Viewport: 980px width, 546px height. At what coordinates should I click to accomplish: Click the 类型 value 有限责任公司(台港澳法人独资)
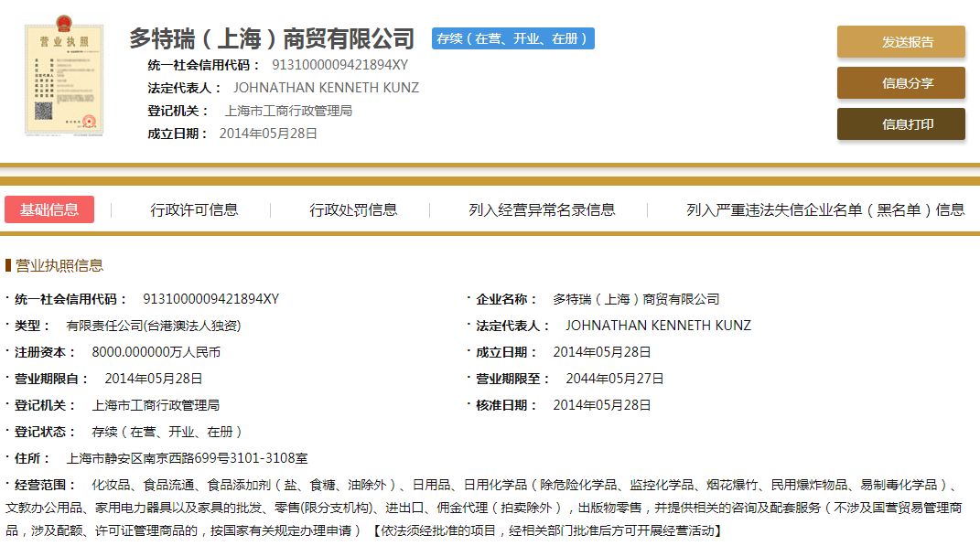[x=153, y=326]
